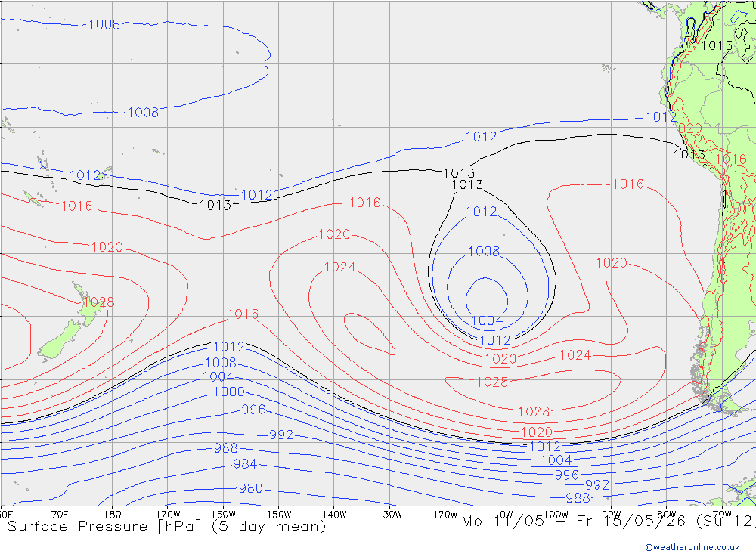This screenshot has width=756, height=554.
Task: Select the 140W longitude axis label
Action: tap(334, 515)
